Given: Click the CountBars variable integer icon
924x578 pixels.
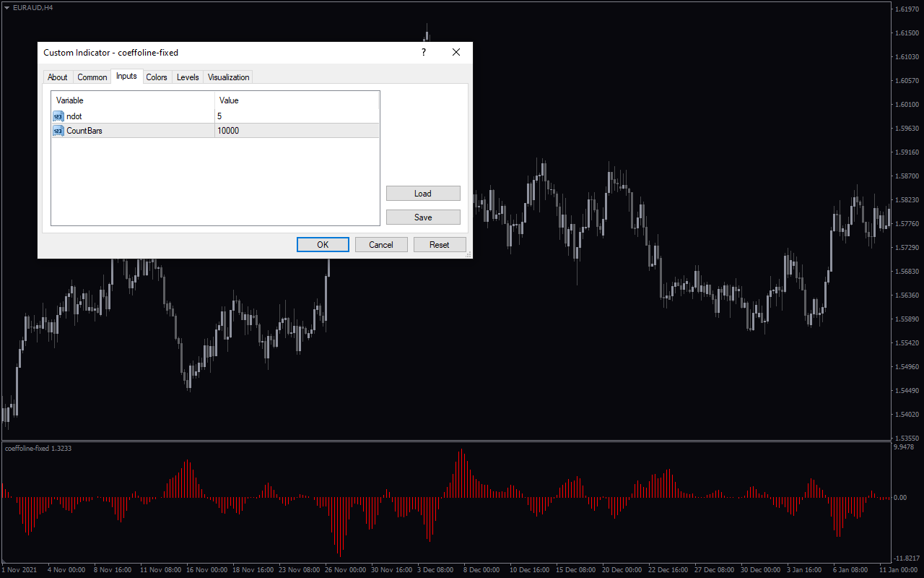Looking at the screenshot, I should click(x=58, y=131).
